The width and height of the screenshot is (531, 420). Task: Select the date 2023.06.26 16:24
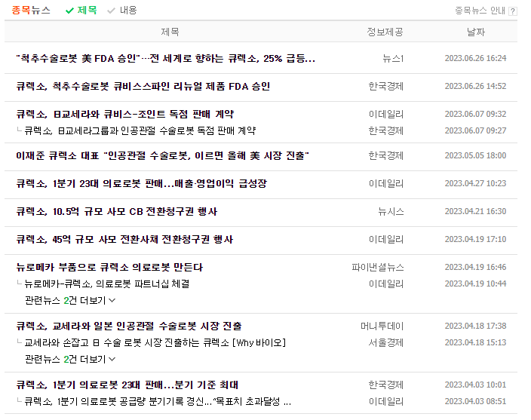point(475,58)
